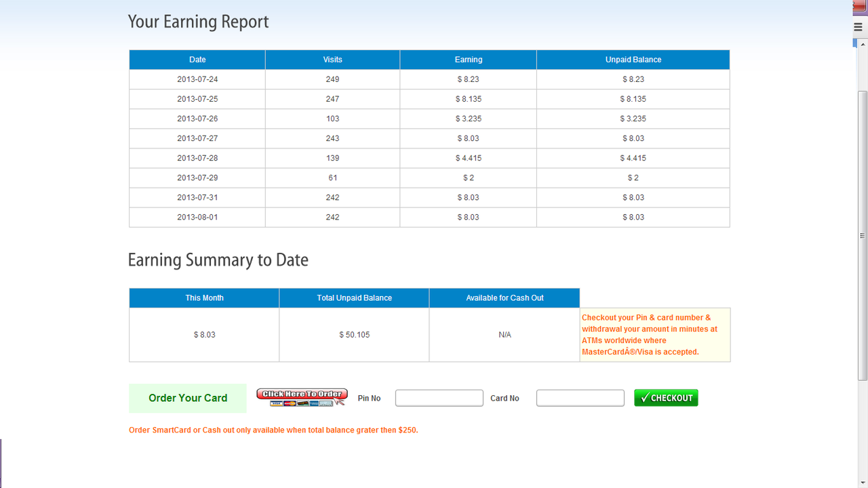
Task: Select the 2013-07-25 date cell
Action: click(x=197, y=99)
